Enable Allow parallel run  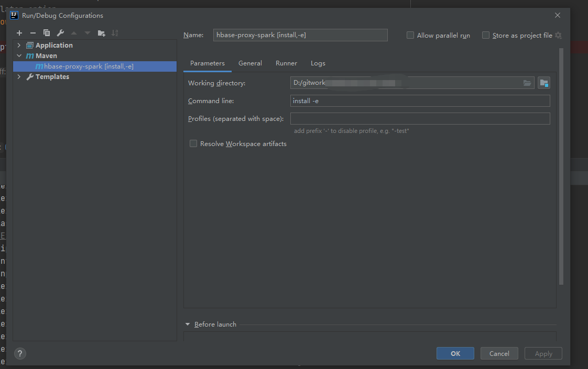[410, 35]
